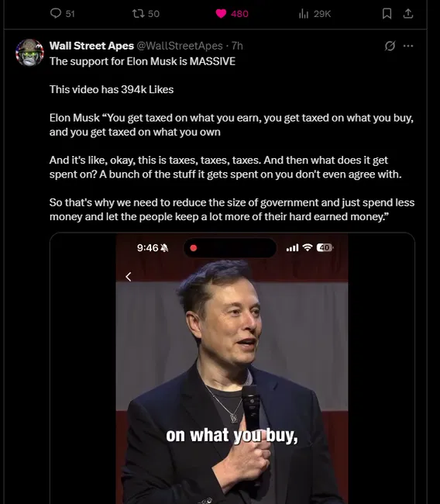Open the Wall Street Apes profile avatar
The height and width of the screenshot is (504, 440).
[29, 53]
